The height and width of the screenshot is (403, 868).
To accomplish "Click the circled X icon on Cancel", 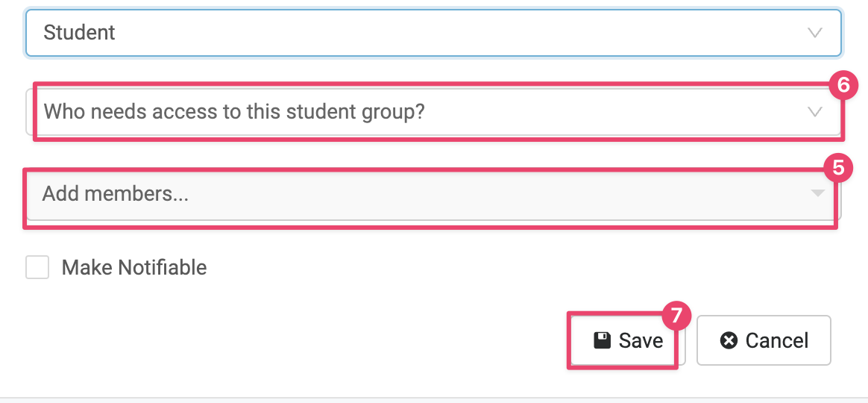I will click(x=729, y=341).
